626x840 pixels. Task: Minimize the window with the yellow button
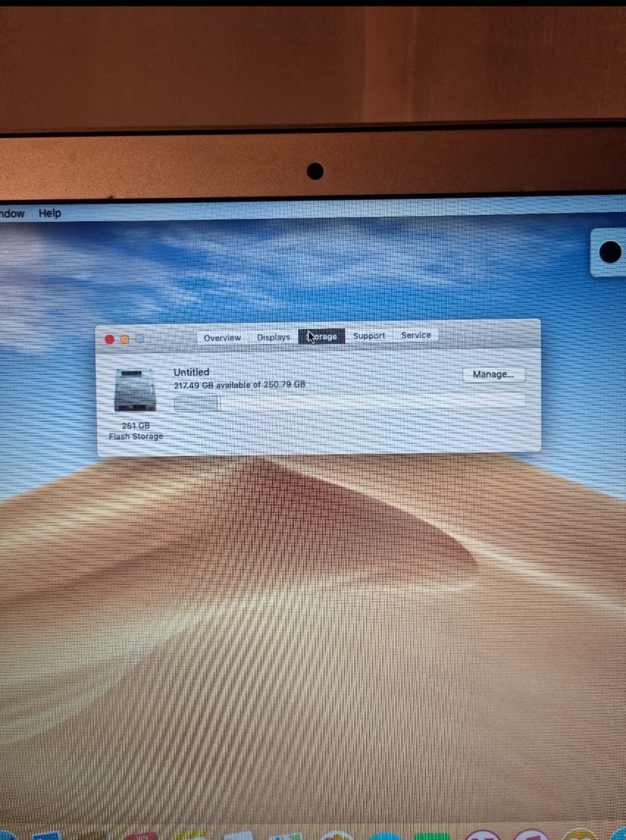click(x=125, y=339)
